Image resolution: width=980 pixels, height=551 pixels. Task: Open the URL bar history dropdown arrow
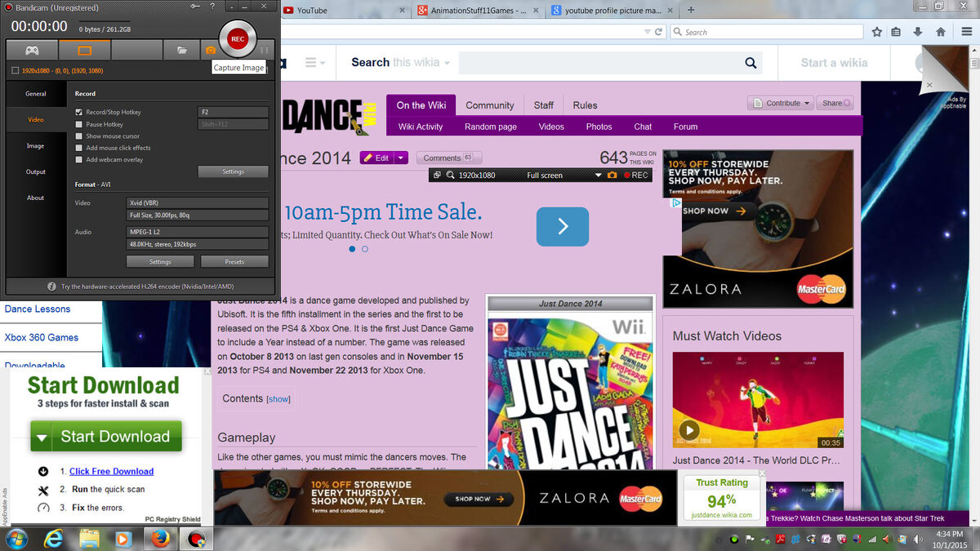click(647, 33)
